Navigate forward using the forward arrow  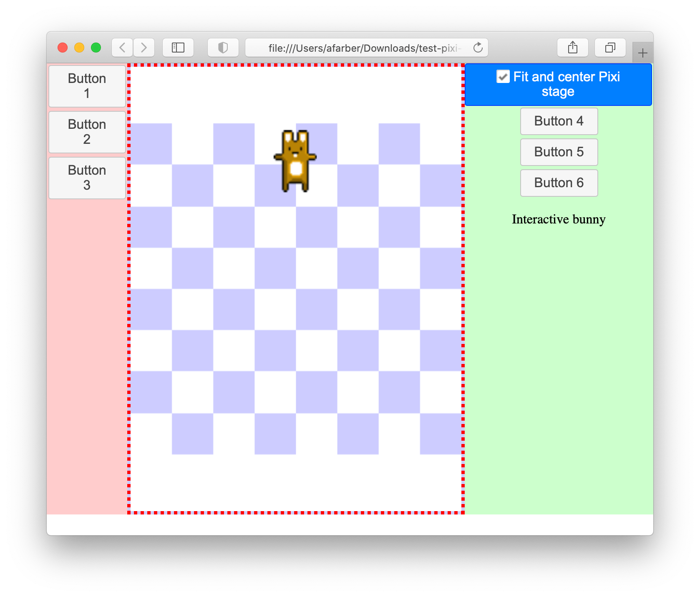click(144, 48)
